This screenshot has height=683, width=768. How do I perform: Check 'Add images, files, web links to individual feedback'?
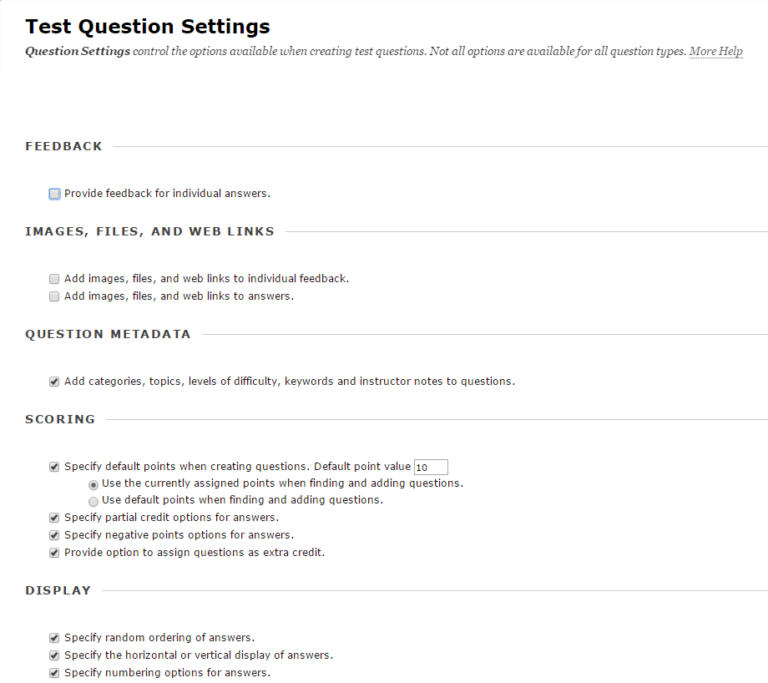54,279
